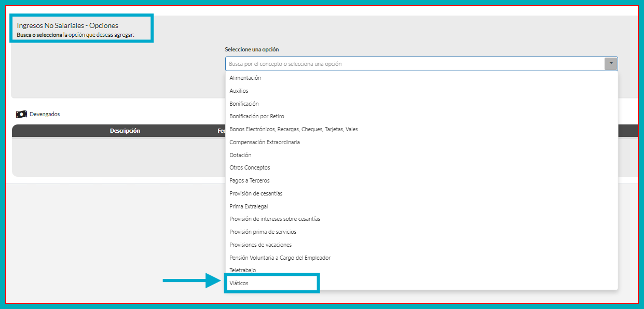Choose Bonos Electrónicos, Recargas, Cheques option

pyautogui.click(x=421, y=129)
